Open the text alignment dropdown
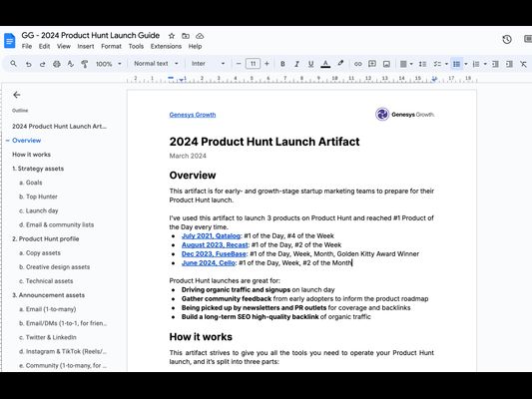 (406, 64)
